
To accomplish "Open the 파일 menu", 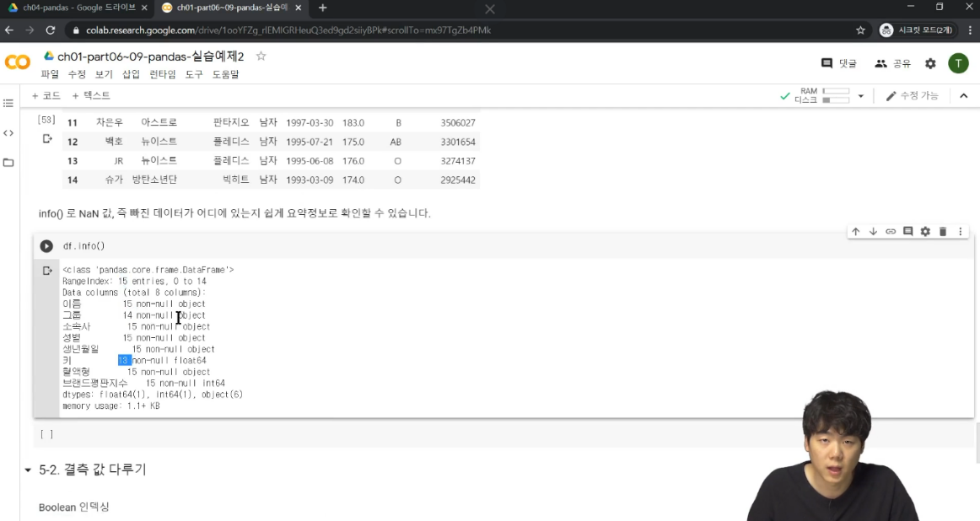I will (50, 74).
